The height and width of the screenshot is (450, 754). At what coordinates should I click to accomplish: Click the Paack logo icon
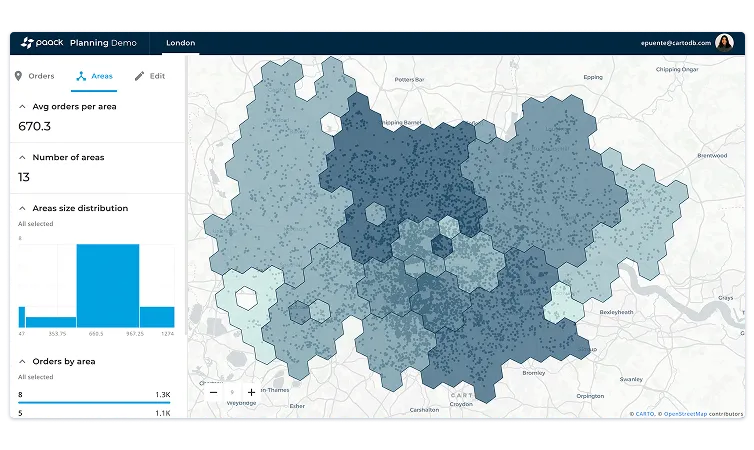click(x=27, y=43)
